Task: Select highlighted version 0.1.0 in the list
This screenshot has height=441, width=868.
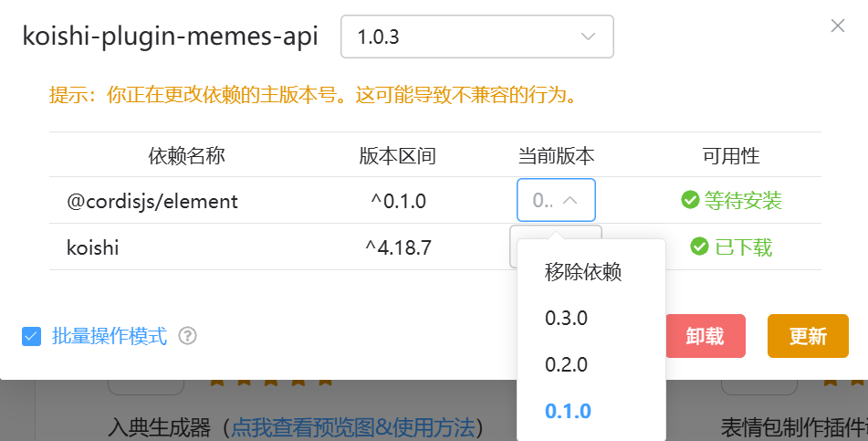Action: (x=568, y=411)
